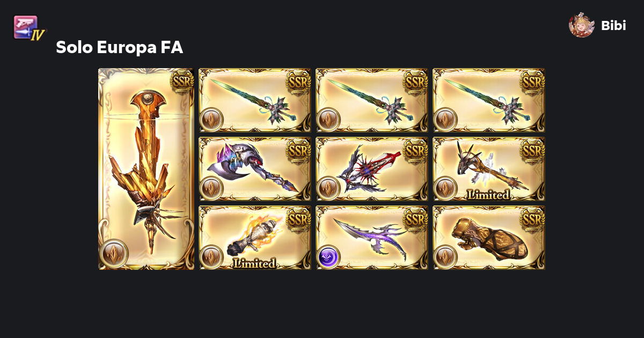The height and width of the screenshot is (338, 644).
Task: Select the golden crystal mainhand weapon
Action: coord(146,169)
